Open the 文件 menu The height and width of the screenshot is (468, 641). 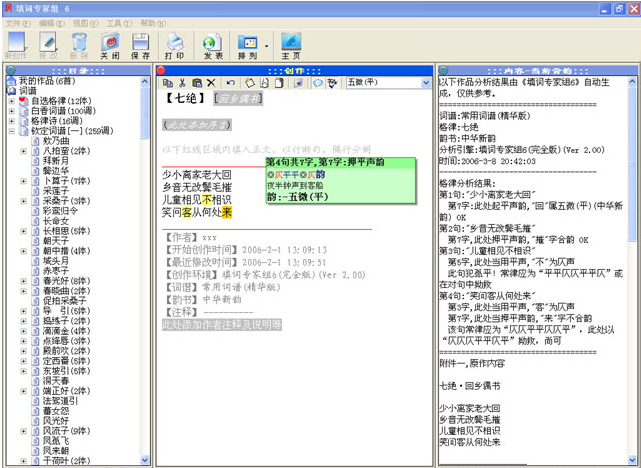tap(18, 23)
